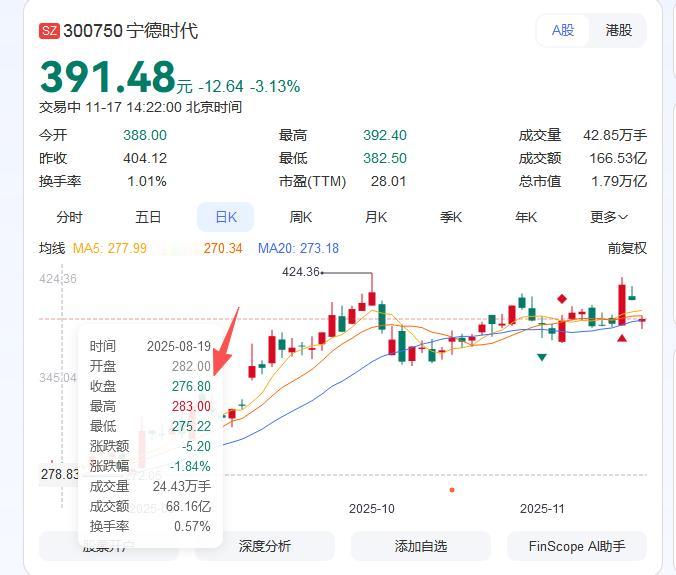676x575 pixels.
Task: Click the 最高 value 392.40
Action: 385,135
